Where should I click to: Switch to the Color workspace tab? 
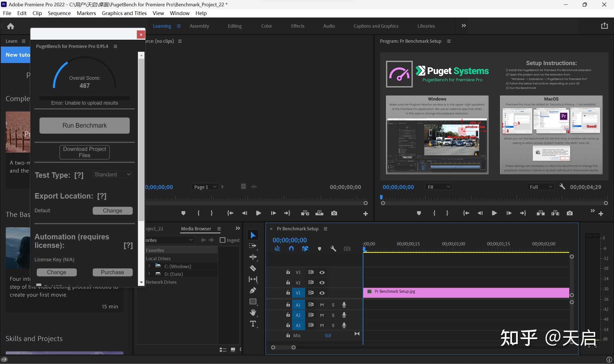click(266, 26)
